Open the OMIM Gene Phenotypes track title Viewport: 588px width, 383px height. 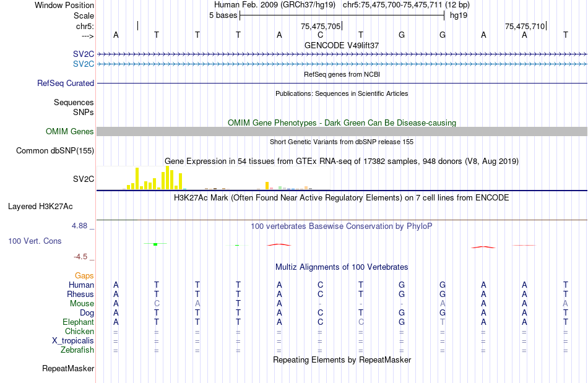click(342, 123)
